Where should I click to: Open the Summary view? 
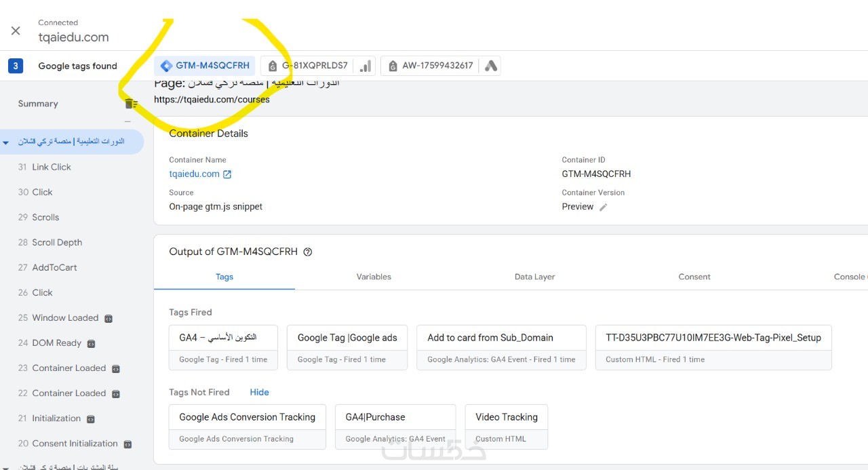tap(38, 104)
